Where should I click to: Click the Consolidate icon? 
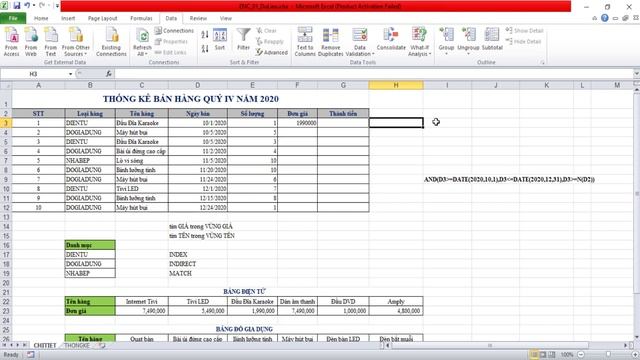pyautogui.click(x=391, y=40)
